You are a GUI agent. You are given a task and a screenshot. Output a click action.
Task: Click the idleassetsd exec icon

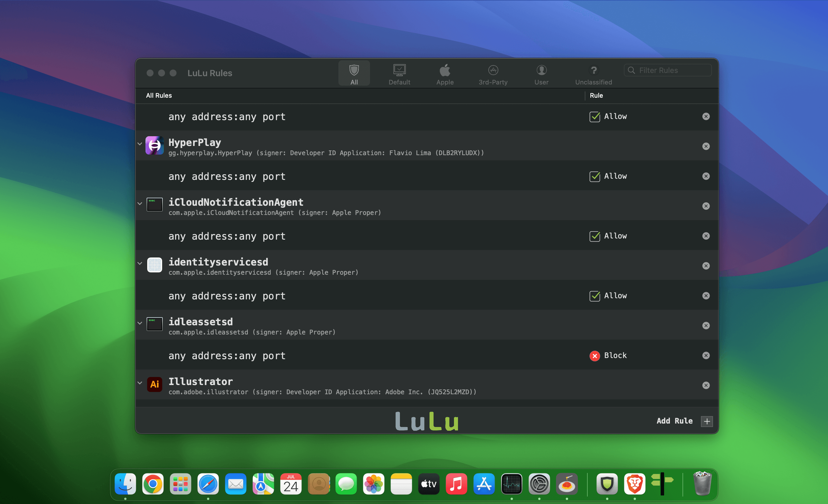point(154,324)
